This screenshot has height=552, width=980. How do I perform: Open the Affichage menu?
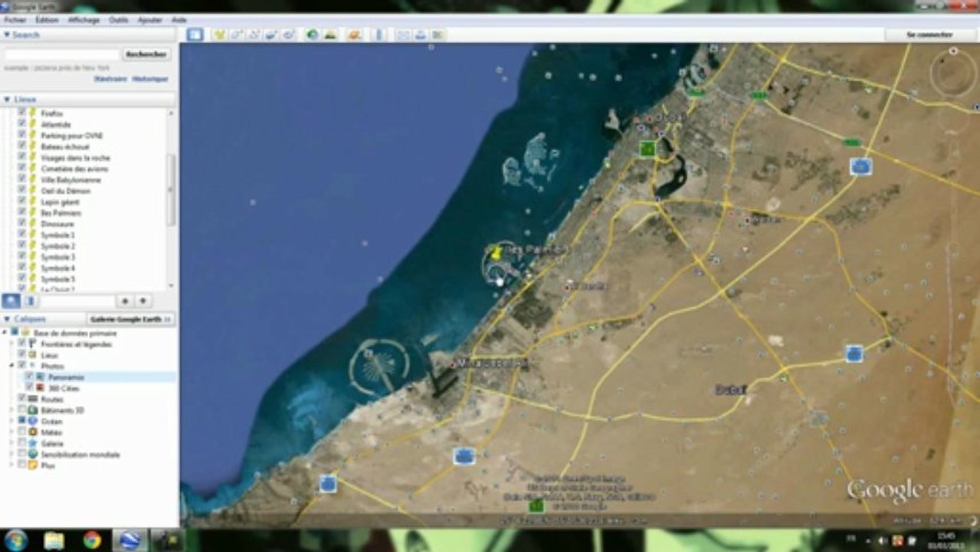pyautogui.click(x=84, y=19)
